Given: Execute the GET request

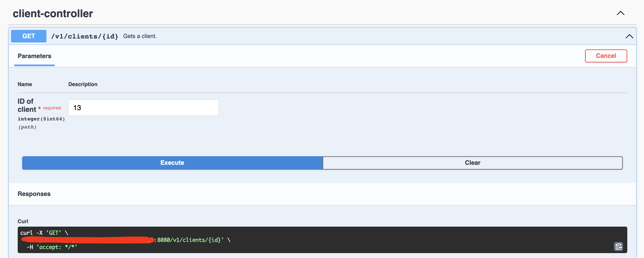Looking at the screenshot, I should point(172,163).
